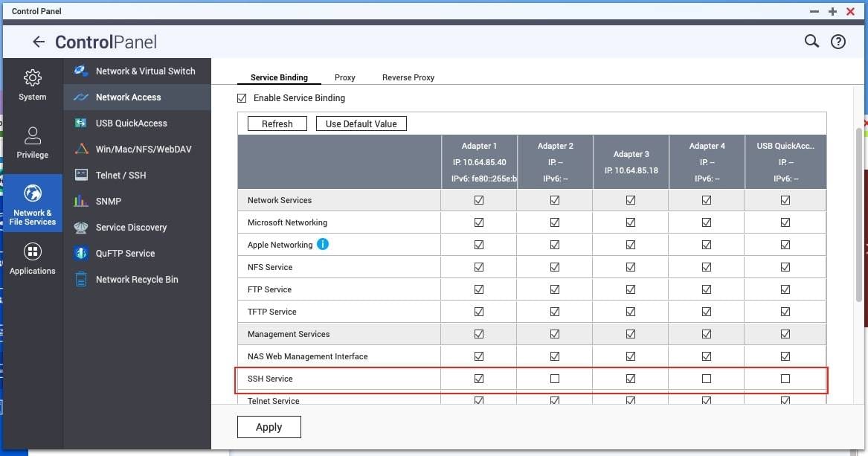Click the USB QuickAccess icon
Viewport: 868px width, 456px height.
[x=81, y=123]
